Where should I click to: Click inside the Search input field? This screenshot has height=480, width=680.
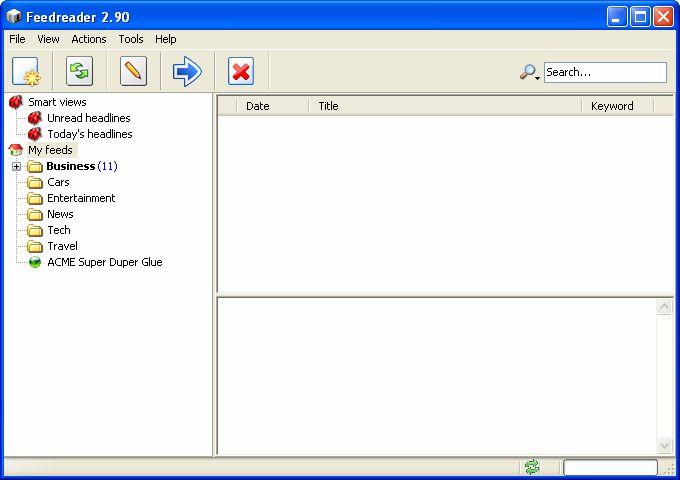pyautogui.click(x=604, y=72)
